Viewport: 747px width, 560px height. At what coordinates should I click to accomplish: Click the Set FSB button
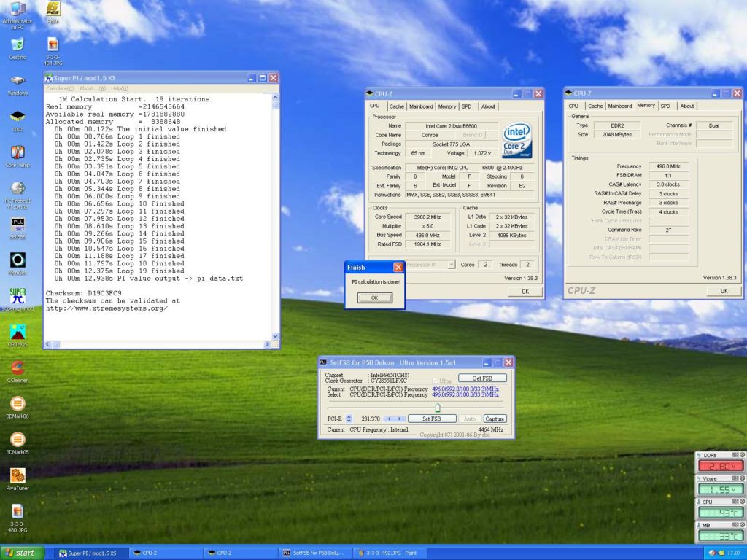(x=432, y=419)
